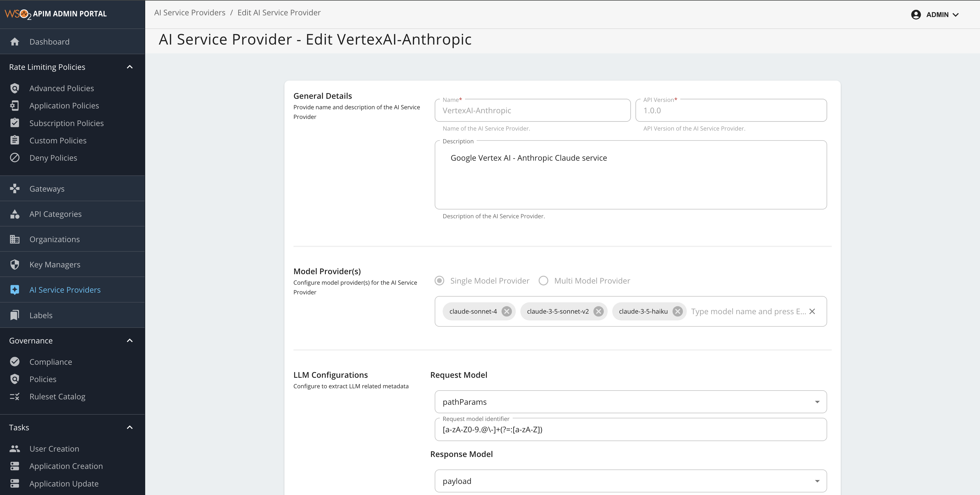This screenshot has height=495, width=980.
Task: Remove the claude-sonnet-4 model chip
Action: [506, 311]
